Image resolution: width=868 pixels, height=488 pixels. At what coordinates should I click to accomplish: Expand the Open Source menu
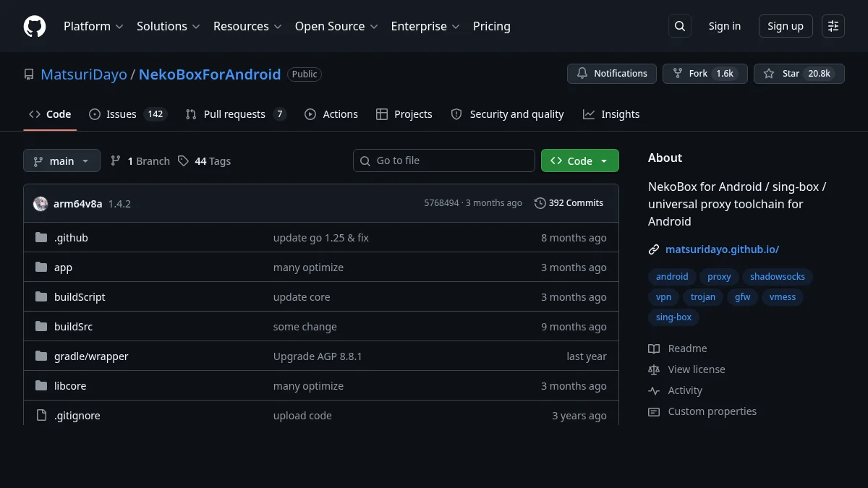(x=336, y=26)
